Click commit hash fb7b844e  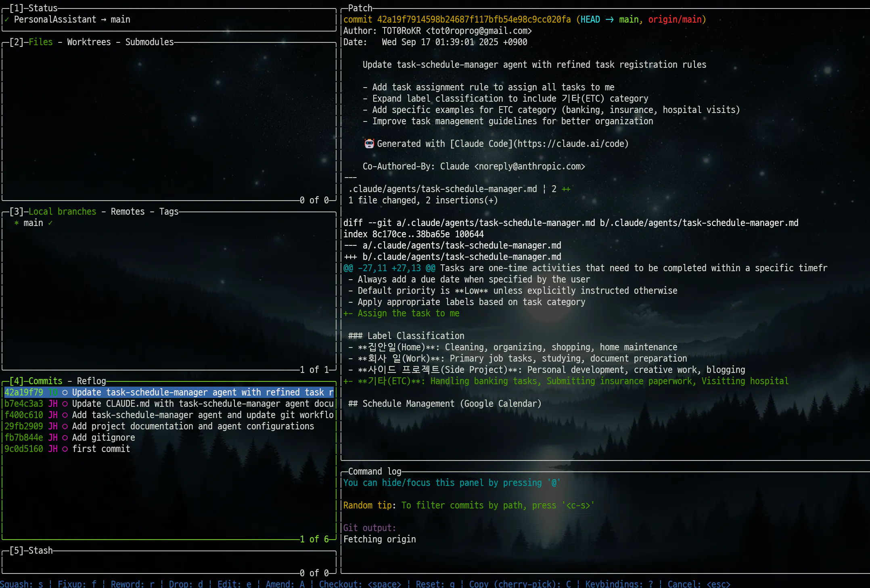pyautogui.click(x=24, y=437)
